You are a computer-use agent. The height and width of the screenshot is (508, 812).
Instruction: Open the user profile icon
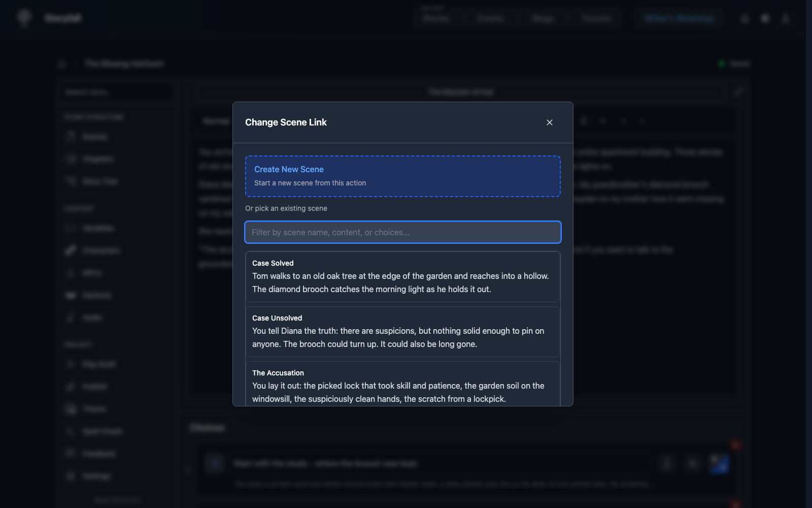785,18
